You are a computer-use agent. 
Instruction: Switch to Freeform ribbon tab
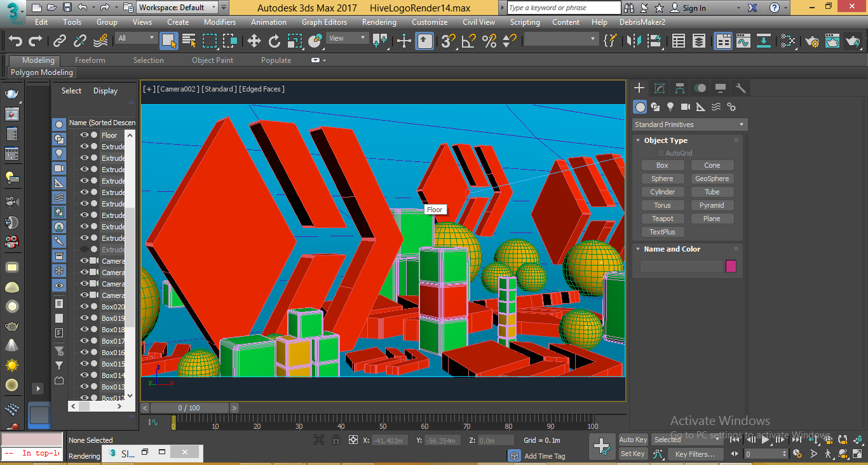tap(90, 60)
